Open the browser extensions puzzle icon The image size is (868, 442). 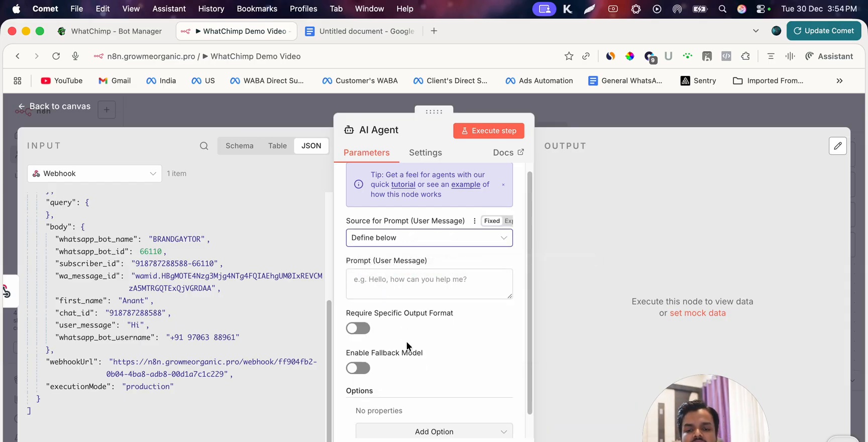coord(745,56)
